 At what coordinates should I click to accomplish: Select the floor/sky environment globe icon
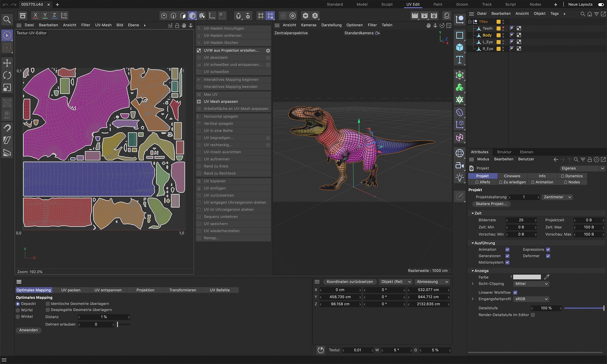(460, 153)
